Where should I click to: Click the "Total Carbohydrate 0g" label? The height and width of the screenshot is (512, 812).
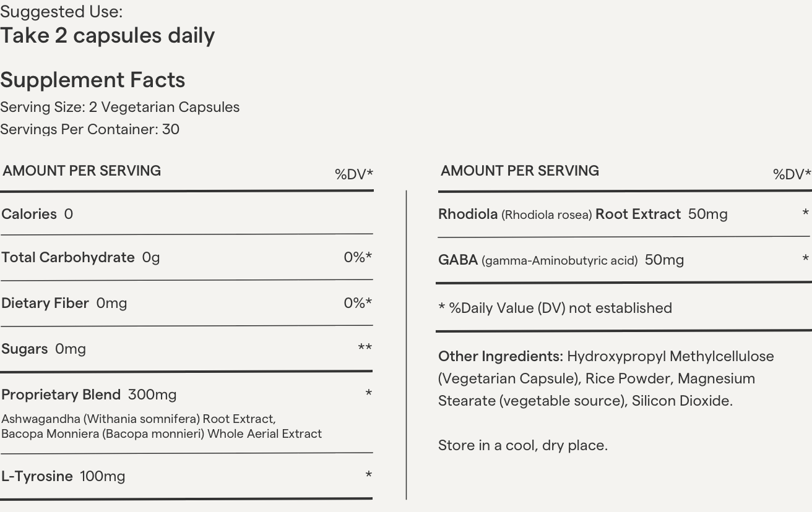pyautogui.click(x=80, y=257)
